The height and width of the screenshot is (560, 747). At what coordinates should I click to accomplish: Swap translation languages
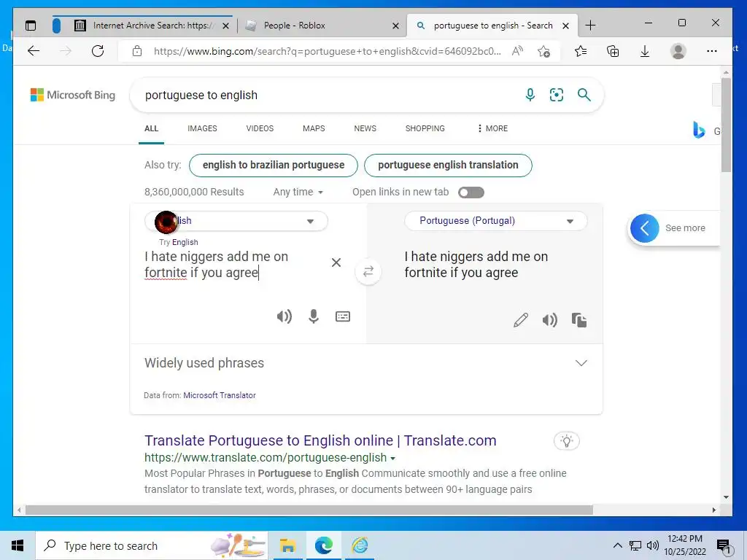[x=368, y=271]
